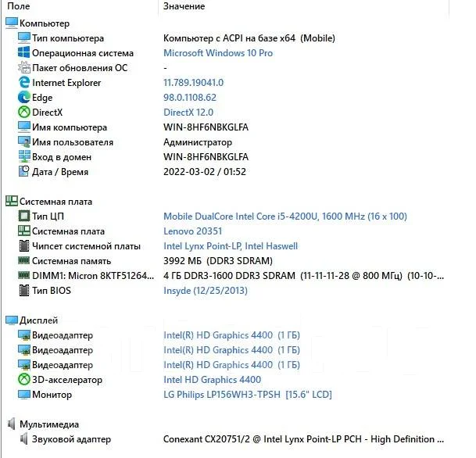The image size is (476, 458).
Task: Open the Intel Core i5-4200U CPU link
Action: [285, 216]
